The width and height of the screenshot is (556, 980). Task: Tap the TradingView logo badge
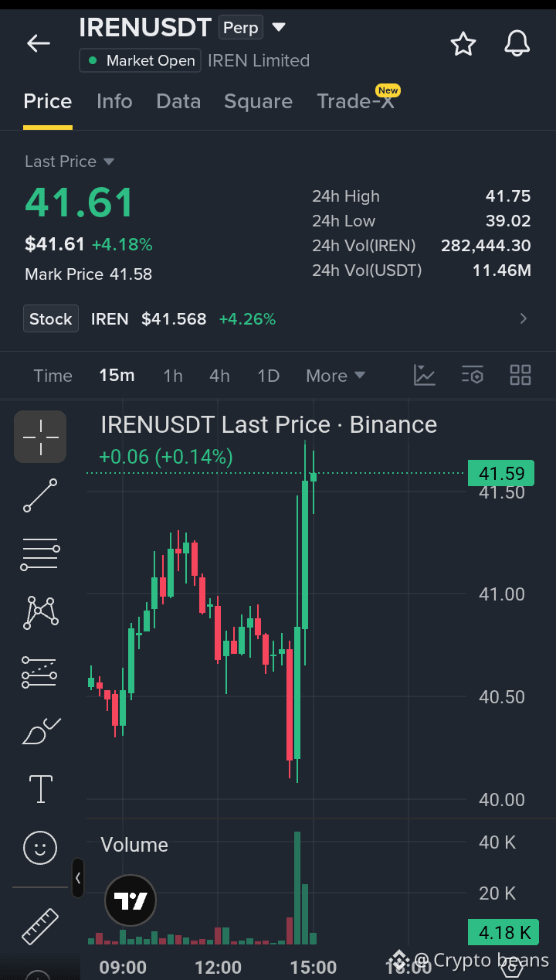[x=131, y=900]
